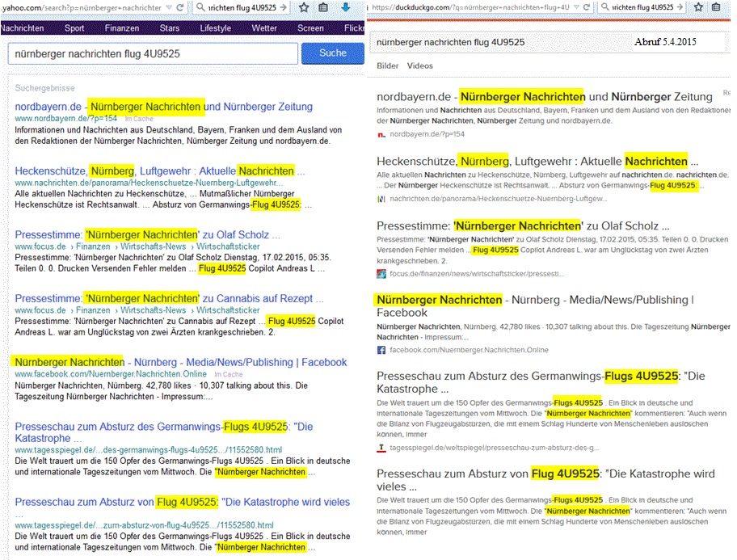Open Nürnberger Nachrichten Facebook result on Yahoo
This screenshot has height=560, width=737.
point(181,363)
